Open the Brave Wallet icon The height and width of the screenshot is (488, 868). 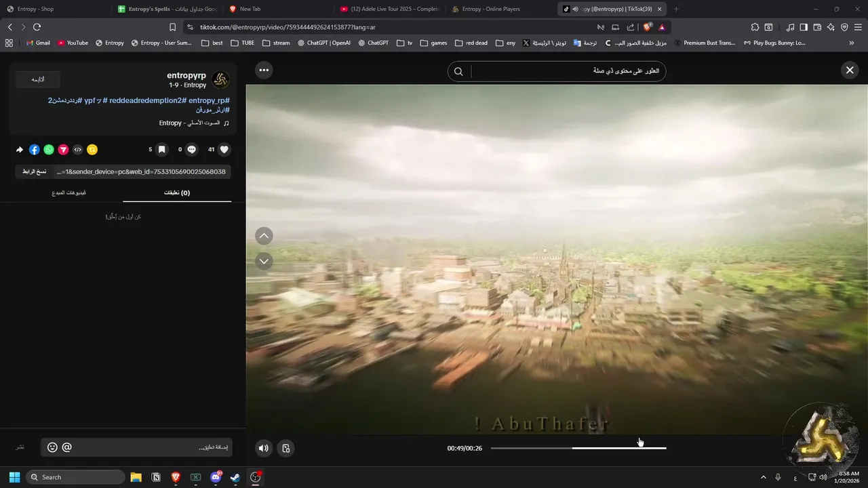click(817, 27)
